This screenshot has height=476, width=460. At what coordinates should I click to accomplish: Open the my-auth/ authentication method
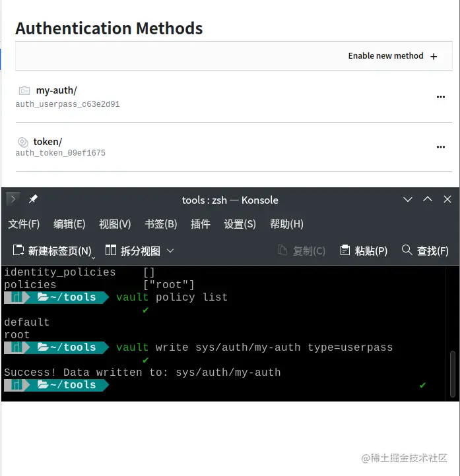(56, 90)
